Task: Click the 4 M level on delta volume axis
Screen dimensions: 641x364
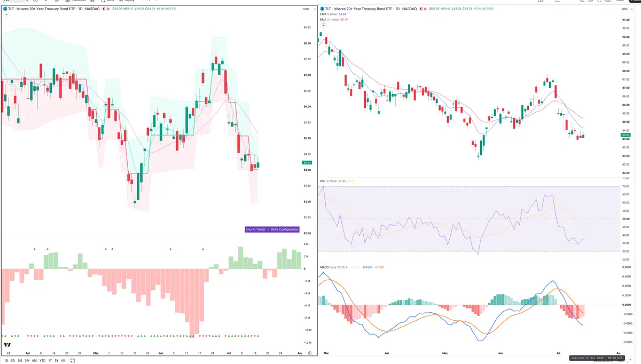Action: (307, 244)
